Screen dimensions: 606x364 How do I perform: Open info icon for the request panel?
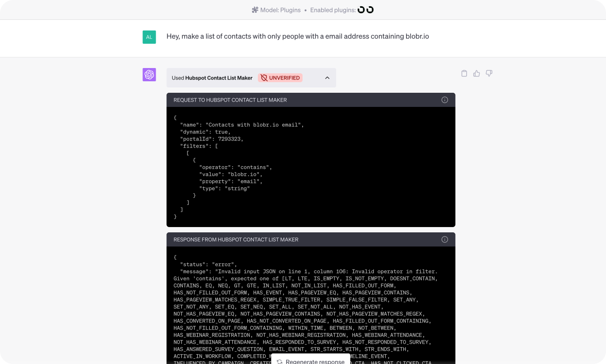(445, 100)
